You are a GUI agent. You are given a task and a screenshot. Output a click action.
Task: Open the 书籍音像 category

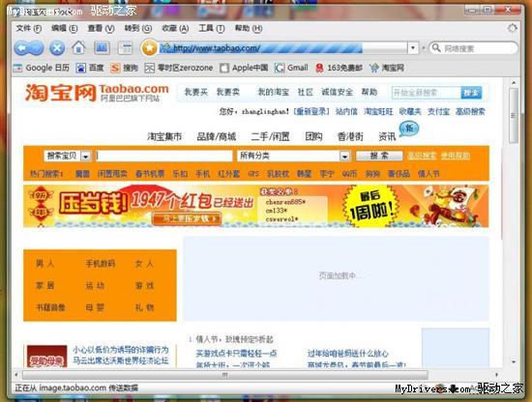point(50,307)
